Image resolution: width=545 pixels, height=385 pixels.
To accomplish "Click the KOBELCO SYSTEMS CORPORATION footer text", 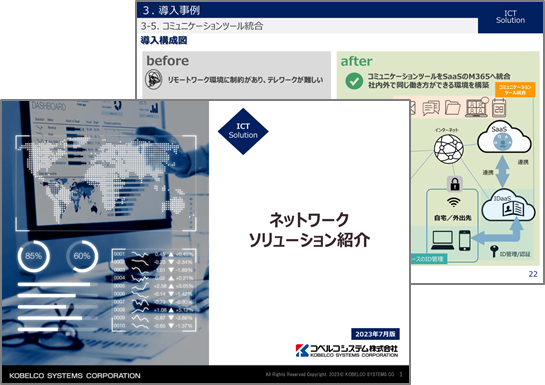I will [75, 376].
